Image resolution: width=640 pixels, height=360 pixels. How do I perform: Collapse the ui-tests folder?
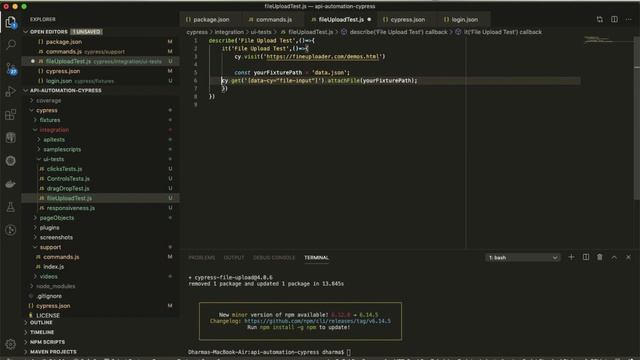(x=53, y=159)
